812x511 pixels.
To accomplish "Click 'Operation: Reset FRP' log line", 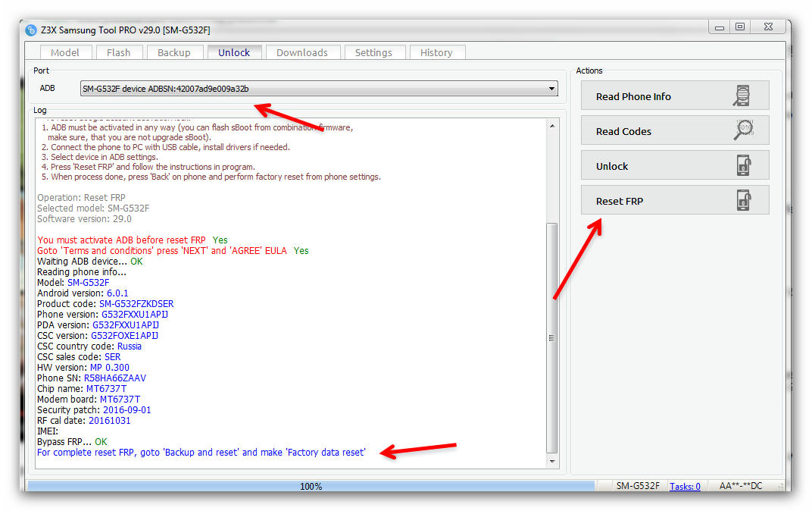I will click(x=81, y=197).
